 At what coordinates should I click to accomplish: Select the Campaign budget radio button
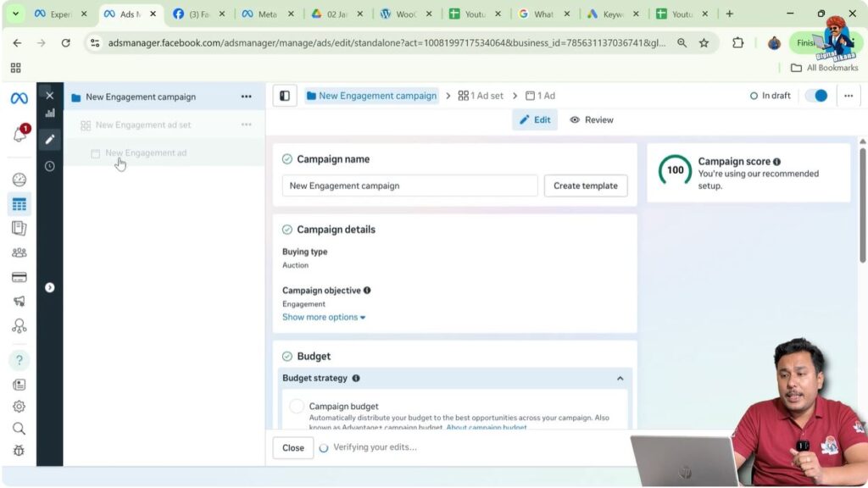click(x=297, y=406)
